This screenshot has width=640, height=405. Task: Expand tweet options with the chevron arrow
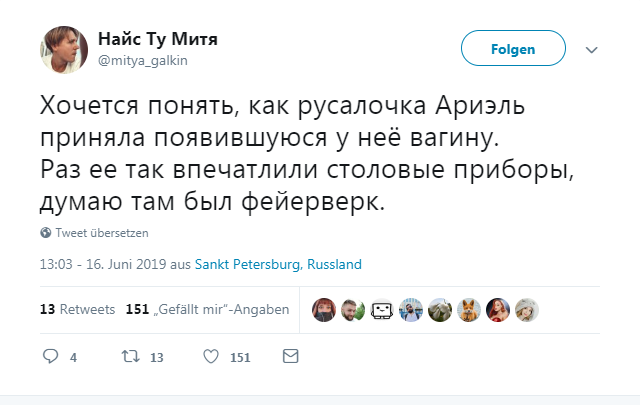[591, 49]
